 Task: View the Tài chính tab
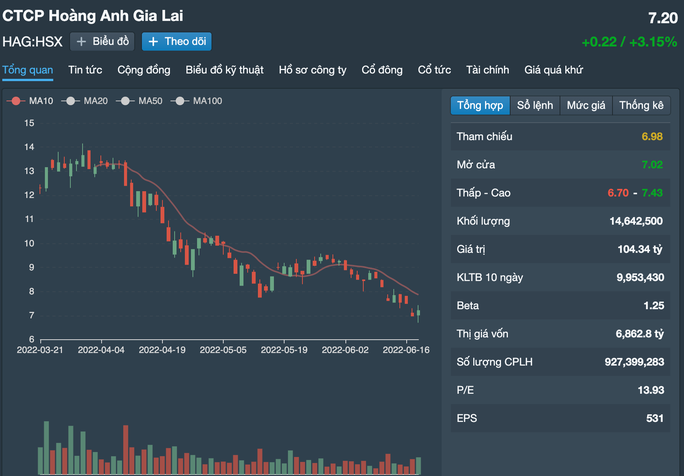(x=488, y=70)
